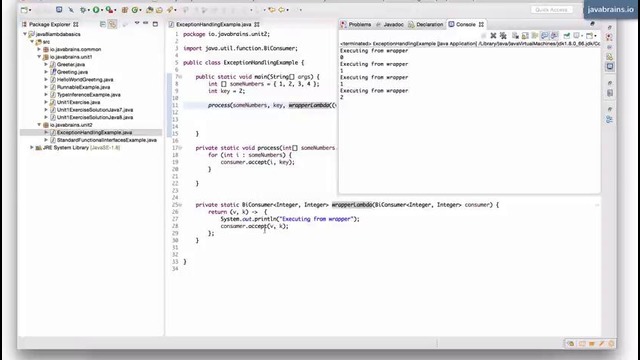Open the Open Console dropdown

(x=596, y=36)
